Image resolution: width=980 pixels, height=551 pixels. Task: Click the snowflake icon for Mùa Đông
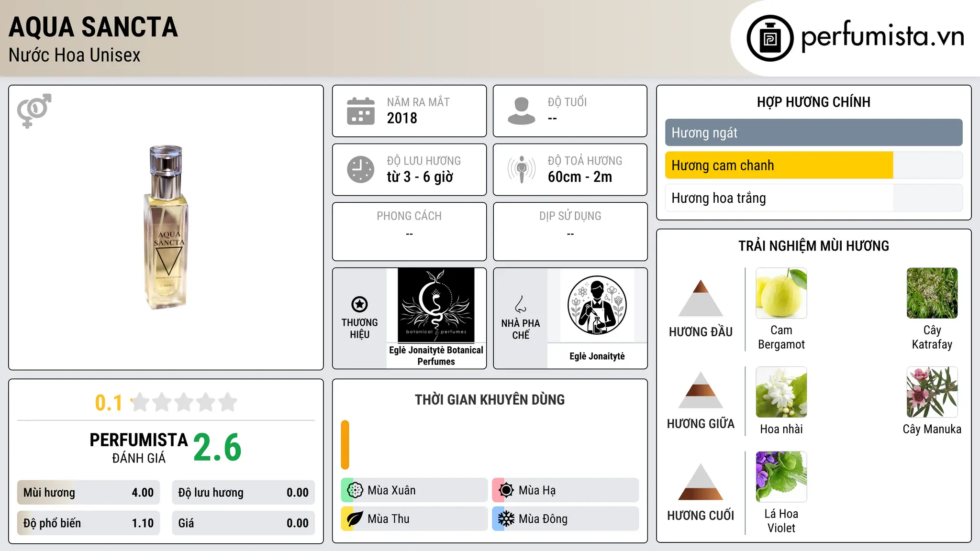[x=506, y=519]
